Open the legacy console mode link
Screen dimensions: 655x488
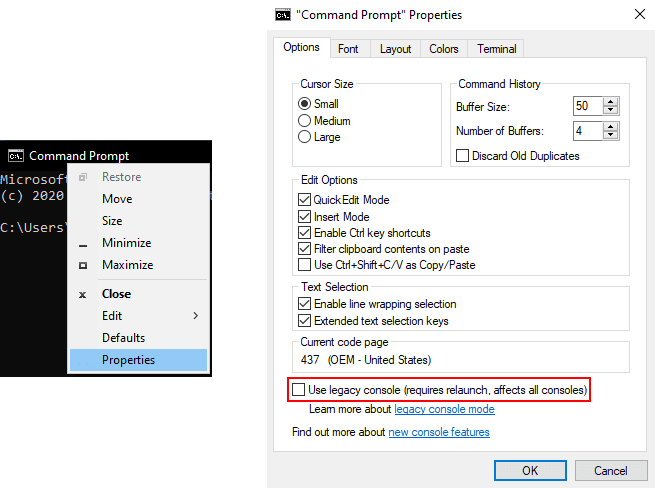(x=444, y=409)
